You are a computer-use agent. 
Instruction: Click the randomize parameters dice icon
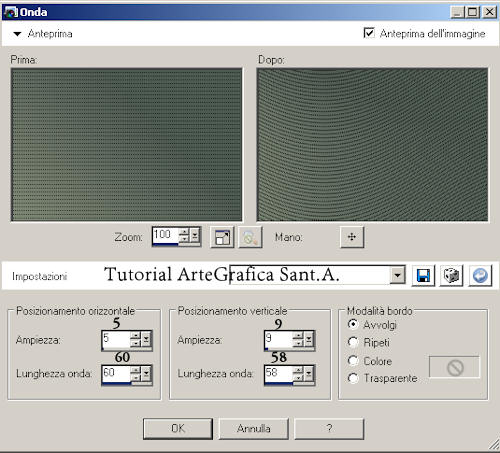[452, 276]
